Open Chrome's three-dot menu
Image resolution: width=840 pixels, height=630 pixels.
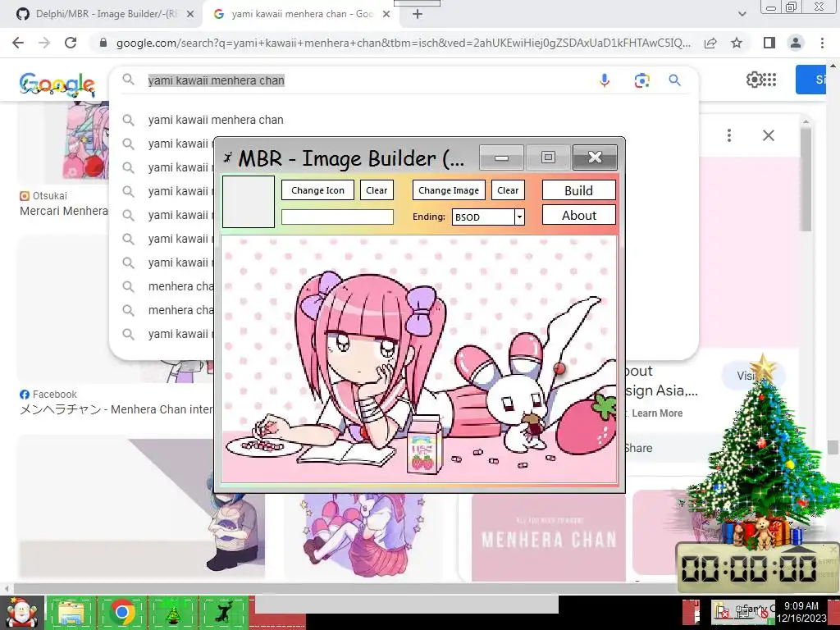(x=822, y=43)
